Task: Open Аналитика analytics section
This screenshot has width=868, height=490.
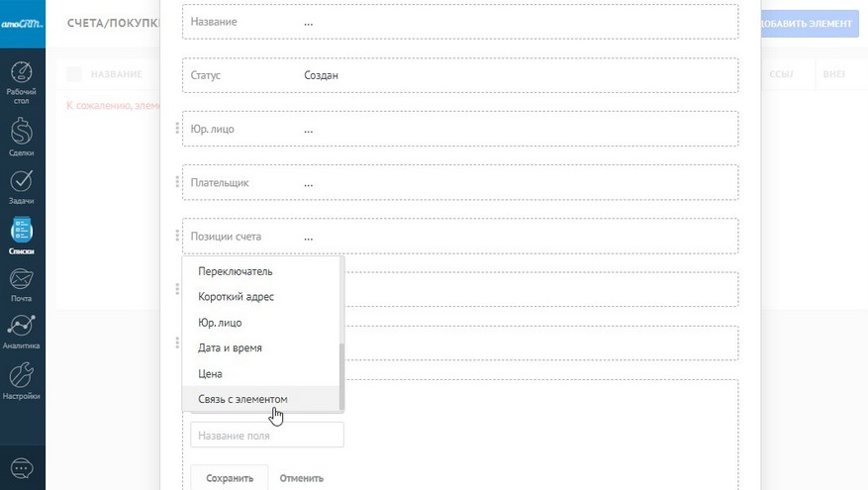Action: tap(22, 332)
